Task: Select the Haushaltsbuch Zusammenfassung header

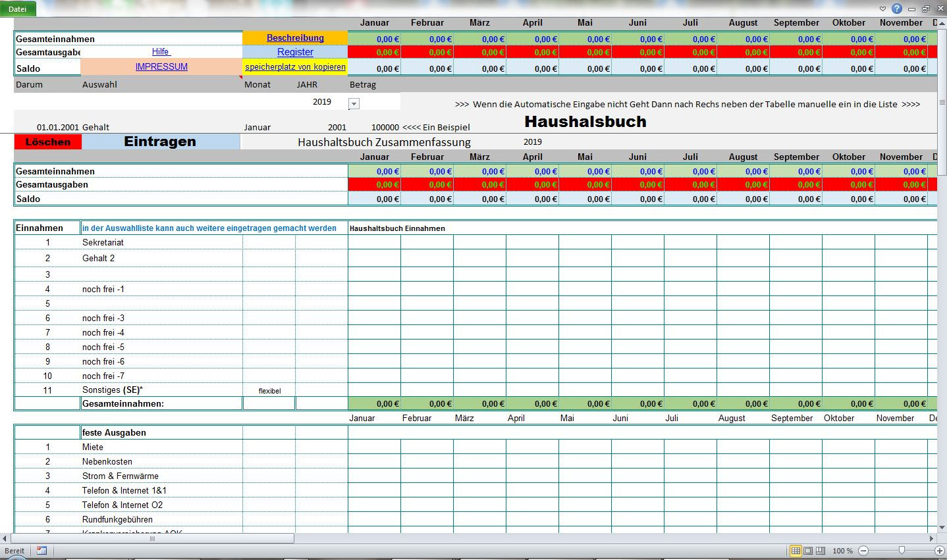Action: coord(385,141)
